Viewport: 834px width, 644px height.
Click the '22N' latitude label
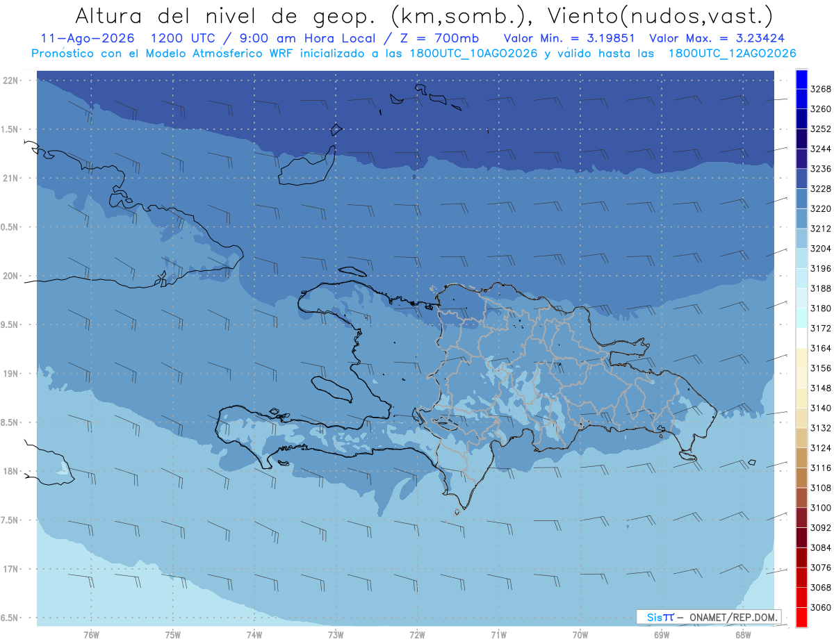click(x=11, y=81)
